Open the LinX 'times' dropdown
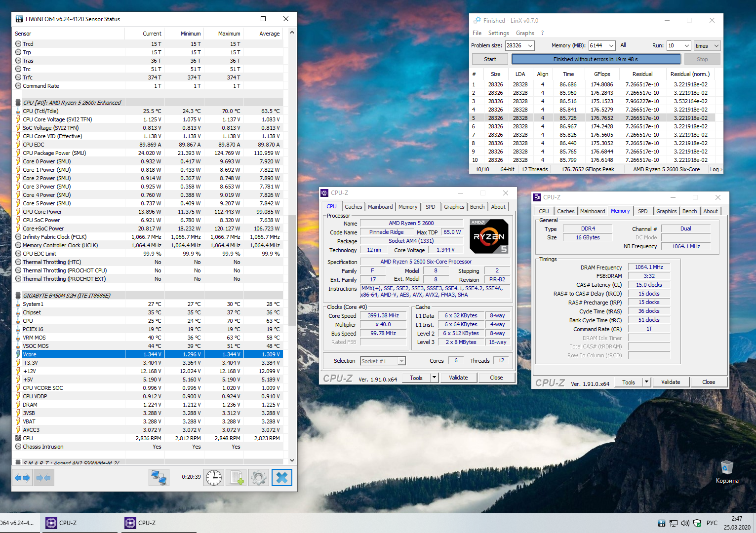The width and height of the screenshot is (756, 533). coord(707,46)
